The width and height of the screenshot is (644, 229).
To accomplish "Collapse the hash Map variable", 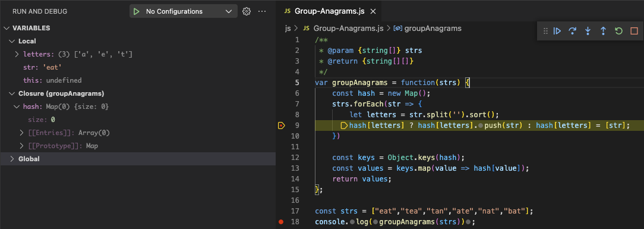I will (17, 106).
